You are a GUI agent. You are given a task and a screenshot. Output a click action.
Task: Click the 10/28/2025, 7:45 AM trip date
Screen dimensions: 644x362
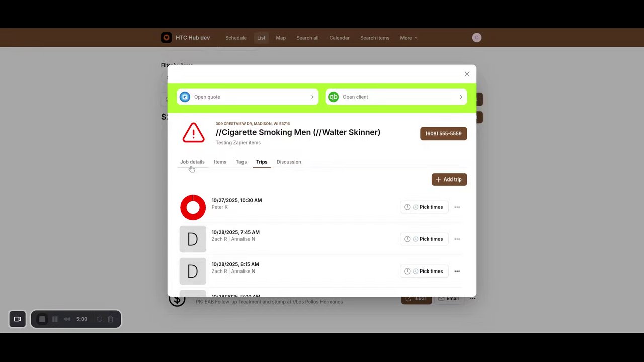tap(235, 232)
